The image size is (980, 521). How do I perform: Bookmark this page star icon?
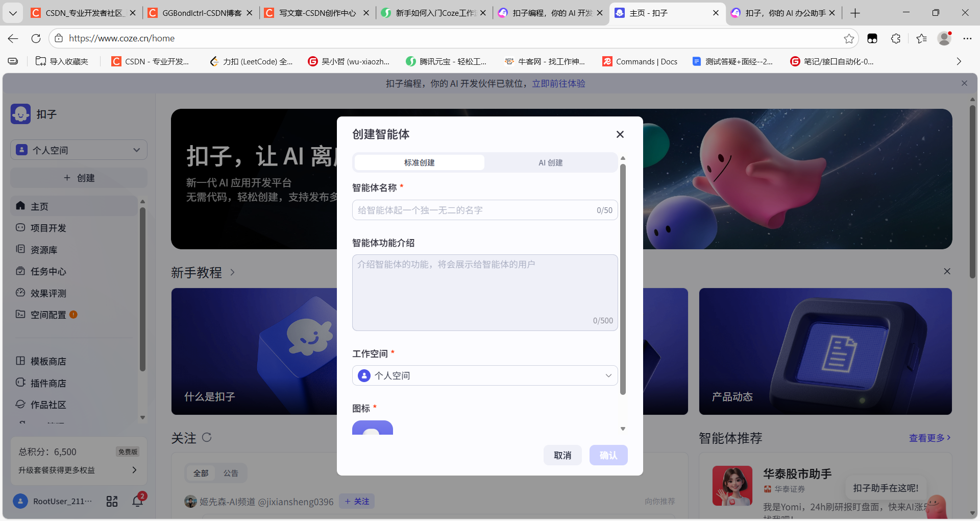[849, 38]
